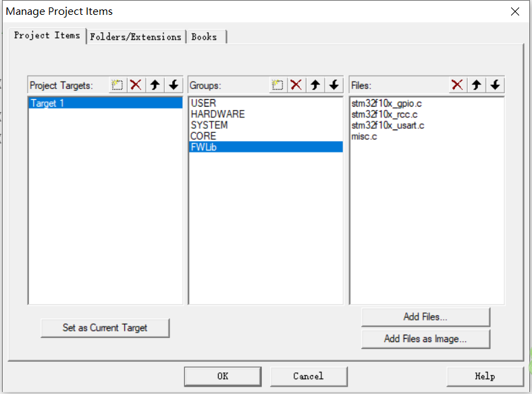Screen dimensions: 532x394
Task: Switch to the Project Items tab
Action: click(47, 36)
